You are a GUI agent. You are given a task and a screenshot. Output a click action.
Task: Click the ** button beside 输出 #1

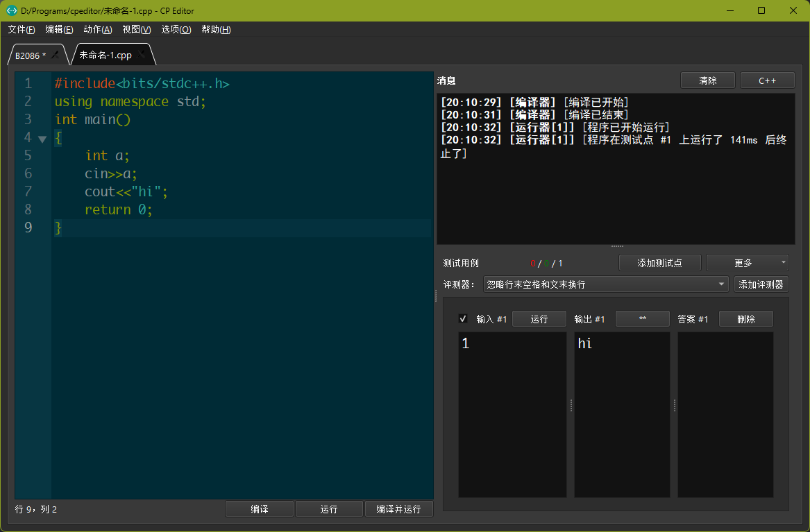[x=643, y=319]
